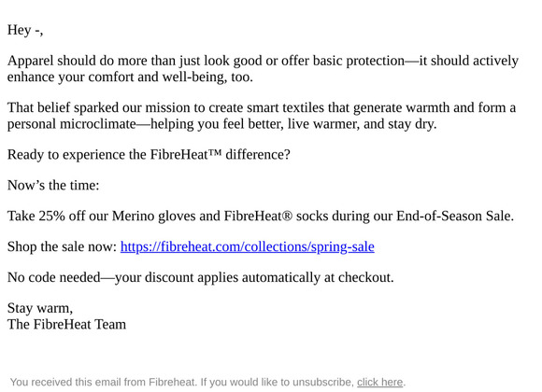
Task: Click the 'Now's the time:' line
Action: click(53, 185)
